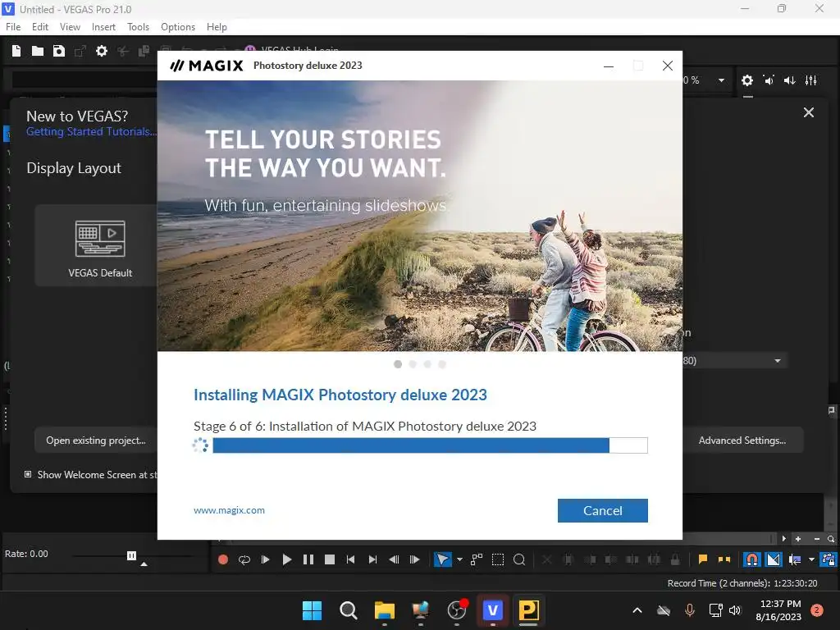Toggle auto ripple button
Image resolution: width=840 pixels, height=630 pixels.
pyautogui.click(x=795, y=559)
